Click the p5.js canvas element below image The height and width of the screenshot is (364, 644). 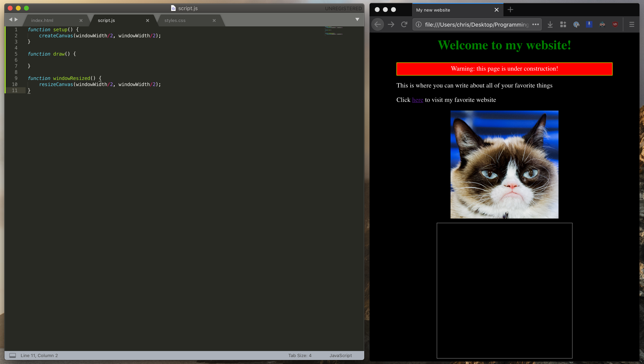504,290
